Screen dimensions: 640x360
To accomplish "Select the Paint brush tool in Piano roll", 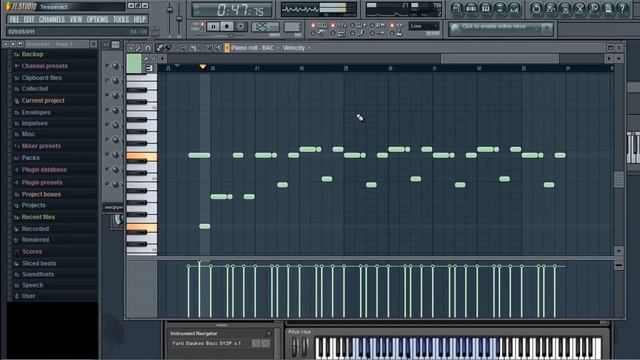I will coord(168,48).
